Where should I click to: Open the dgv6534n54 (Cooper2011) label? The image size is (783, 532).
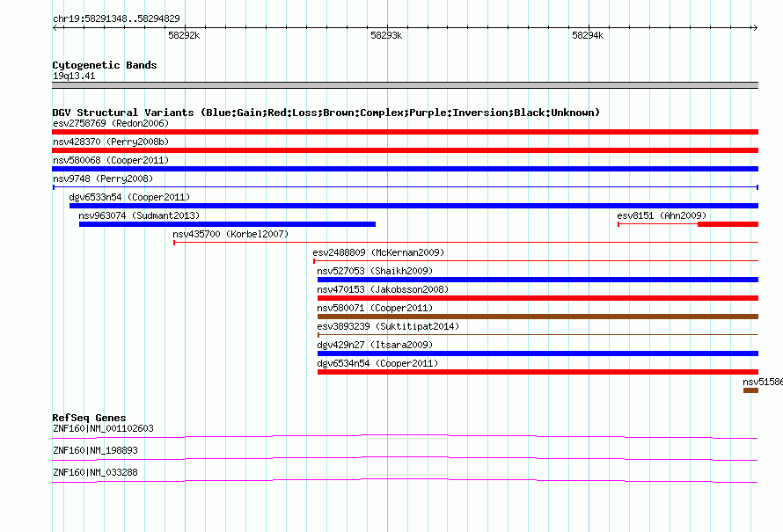tap(377, 363)
